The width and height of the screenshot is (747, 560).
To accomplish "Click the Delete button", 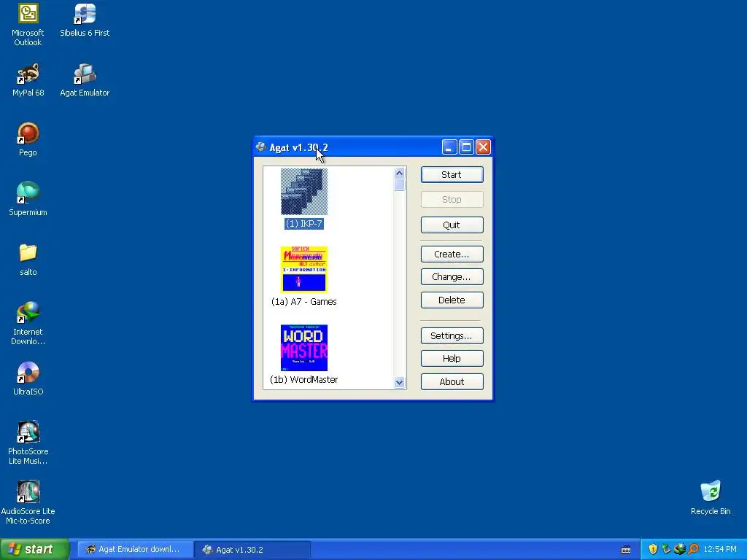I will click(452, 300).
